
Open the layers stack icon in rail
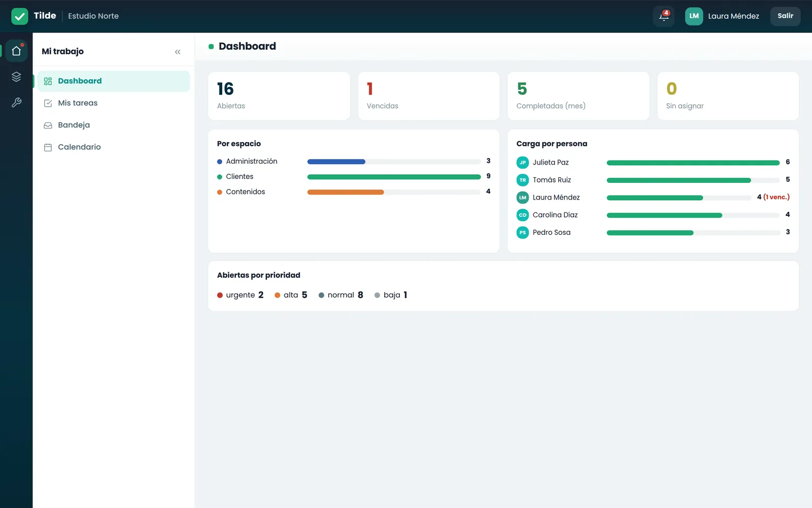click(x=16, y=77)
